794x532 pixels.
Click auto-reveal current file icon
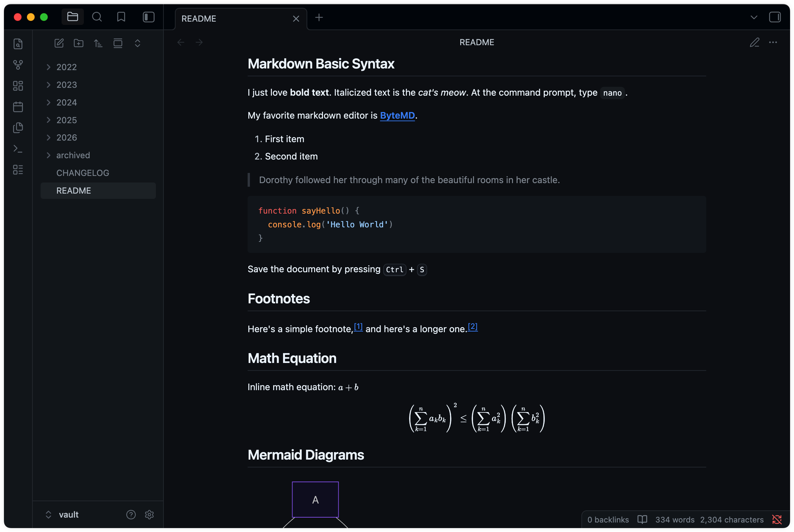coord(118,43)
